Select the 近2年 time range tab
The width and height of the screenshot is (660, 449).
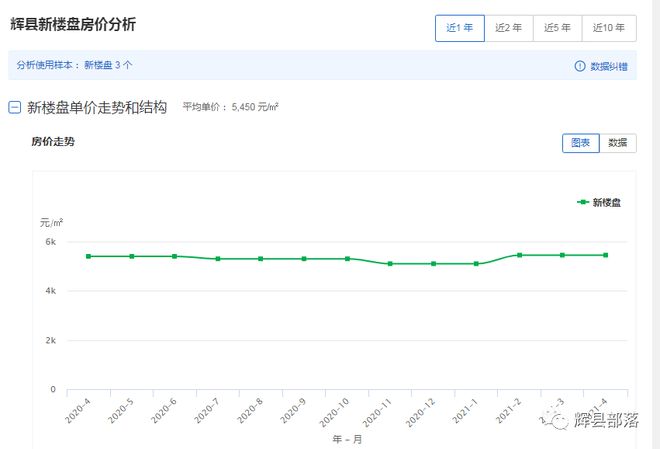coord(509,28)
